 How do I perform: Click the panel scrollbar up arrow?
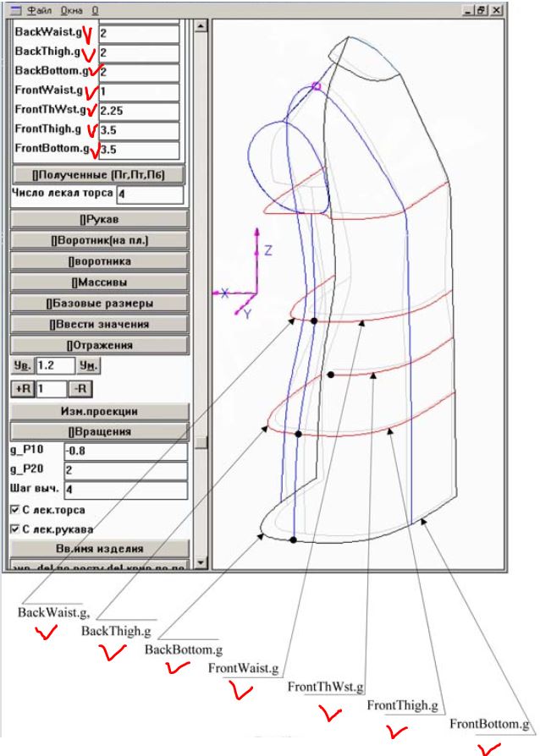click(x=201, y=26)
